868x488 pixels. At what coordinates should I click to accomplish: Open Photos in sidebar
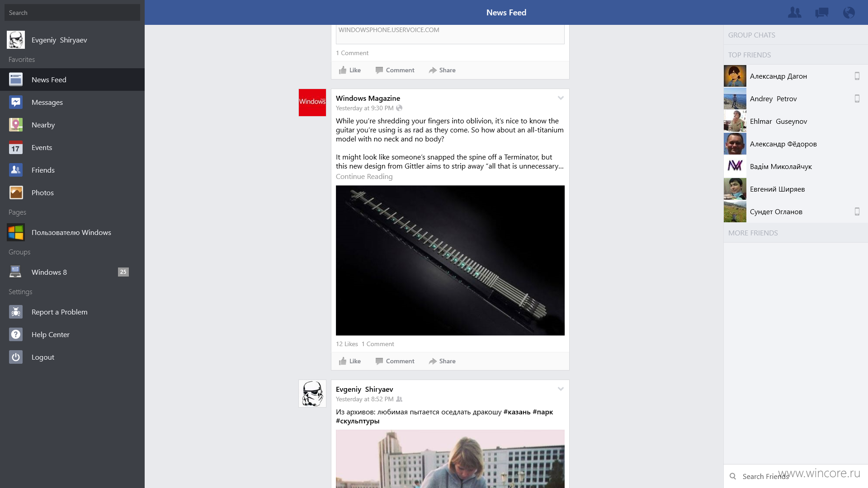[72, 192]
